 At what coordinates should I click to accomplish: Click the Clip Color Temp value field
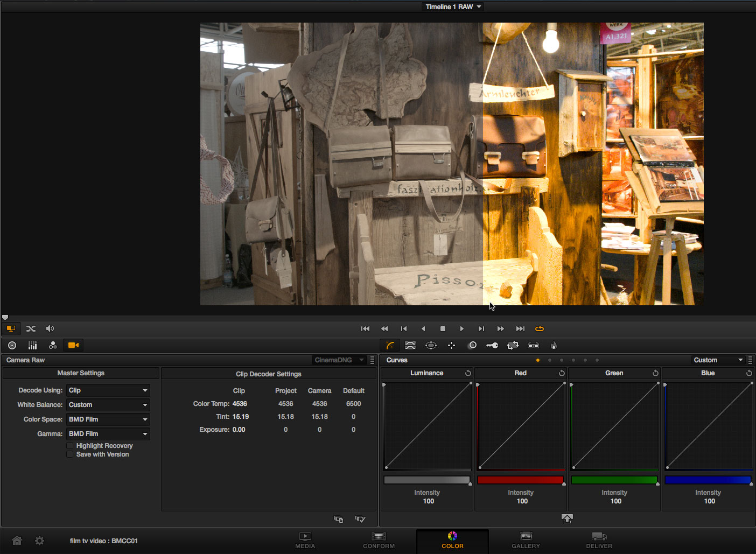tap(240, 404)
